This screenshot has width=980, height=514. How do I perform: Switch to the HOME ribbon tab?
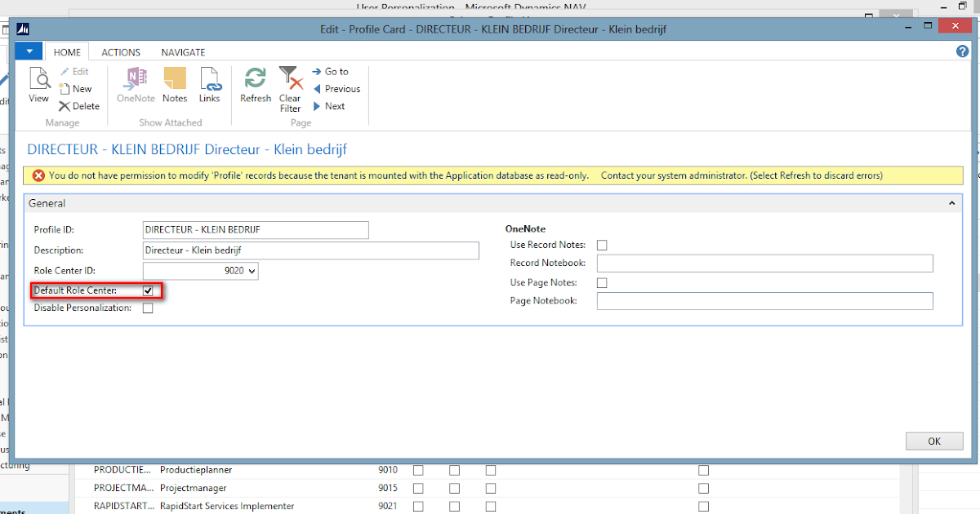point(67,52)
